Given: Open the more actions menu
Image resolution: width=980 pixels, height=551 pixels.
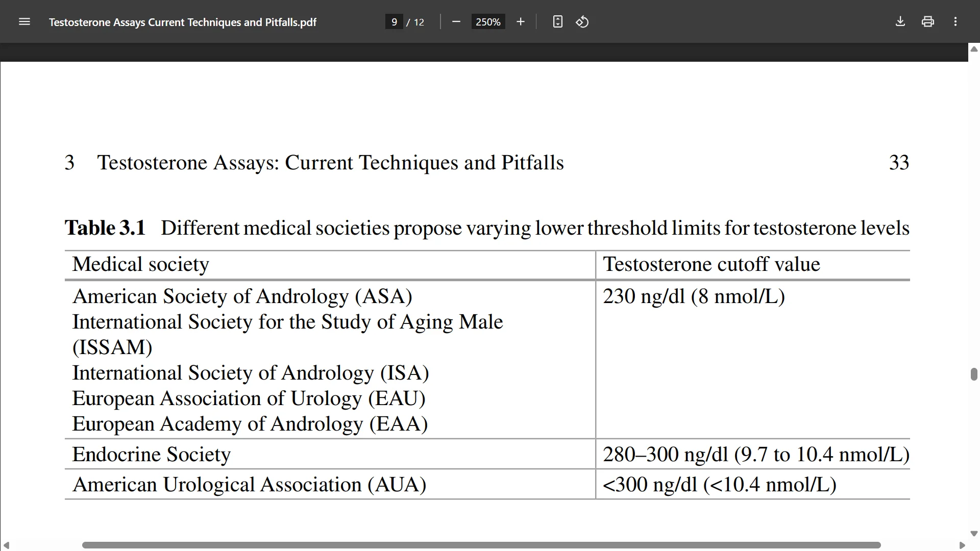Looking at the screenshot, I should click(955, 22).
